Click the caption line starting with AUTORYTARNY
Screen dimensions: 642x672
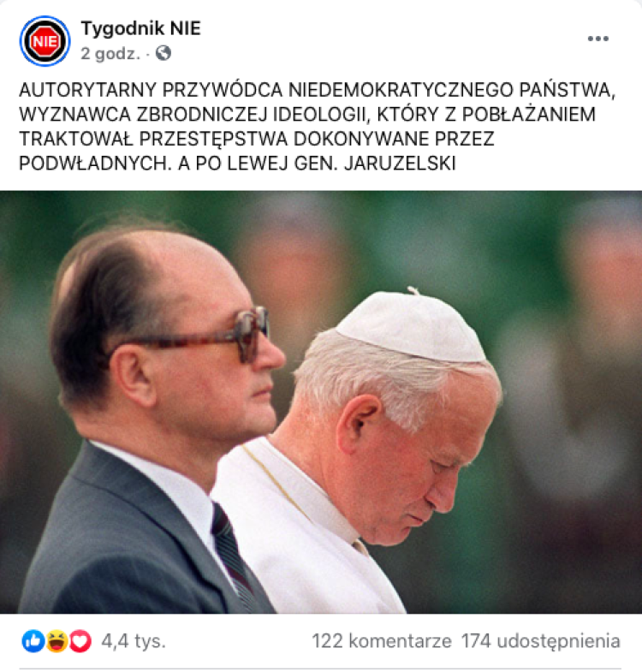[x=318, y=90]
